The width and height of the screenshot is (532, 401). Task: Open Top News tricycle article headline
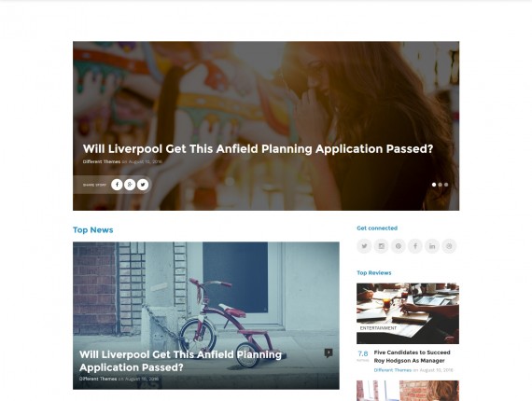tap(180, 361)
